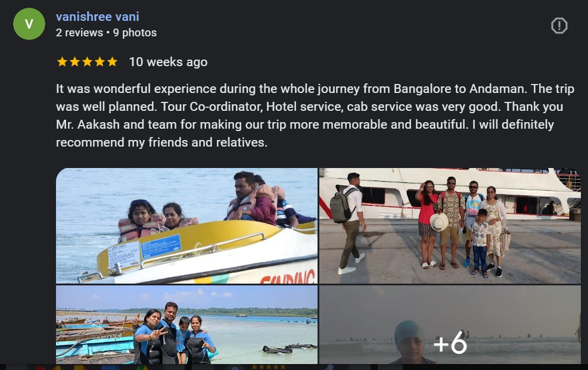This screenshot has width=588, height=370.
Task: Open vanishree vani's profile link
Action: click(x=98, y=17)
